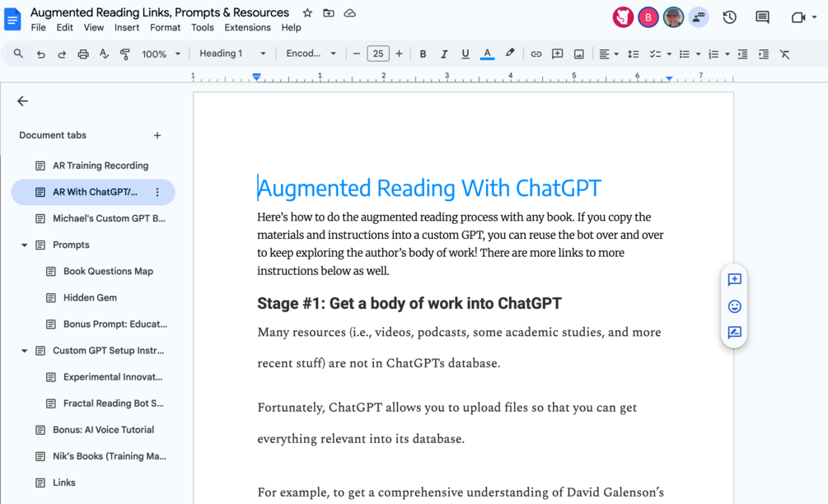The width and height of the screenshot is (828, 504).
Task: Open the Format menu
Action: point(165,27)
